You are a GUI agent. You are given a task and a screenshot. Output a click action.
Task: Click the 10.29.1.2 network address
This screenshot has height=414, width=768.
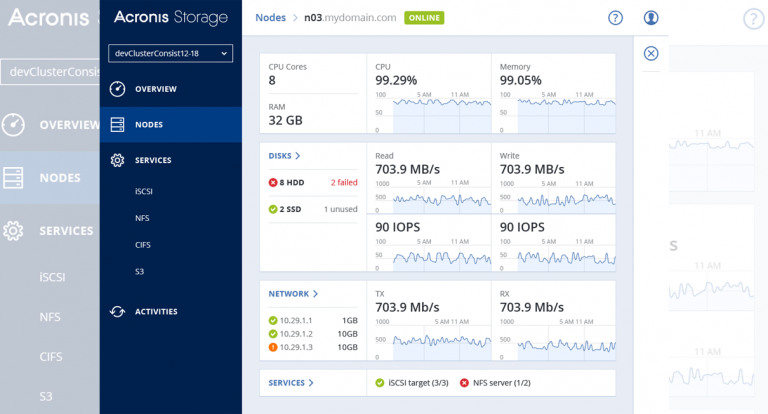(296, 334)
